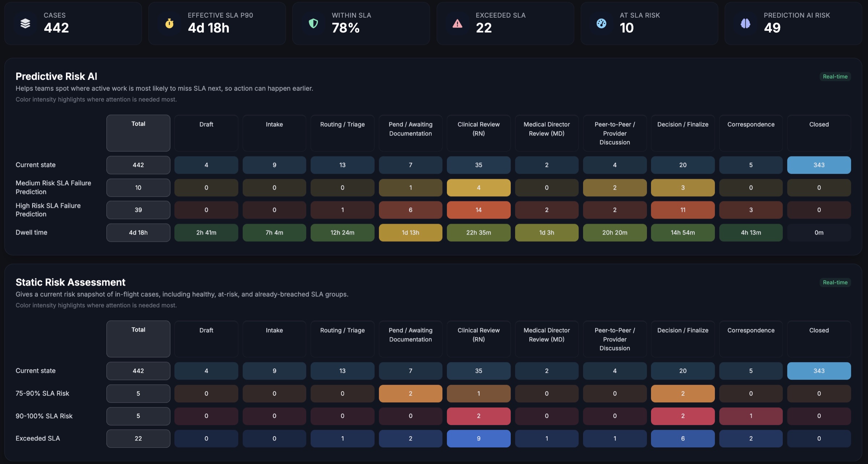Screen dimensions: 868x464
Task: Select Total column header in Predictive Risk AI
Action: [x=138, y=133]
